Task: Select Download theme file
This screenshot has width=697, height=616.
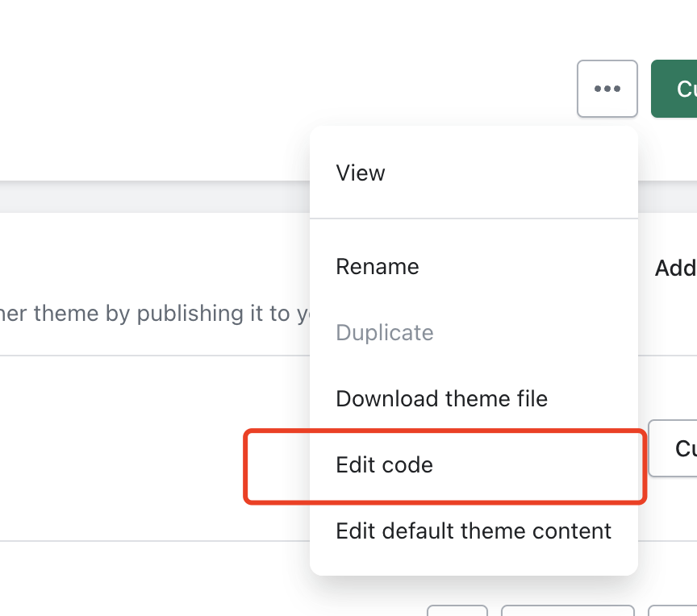Action: [x=441, y=398]
